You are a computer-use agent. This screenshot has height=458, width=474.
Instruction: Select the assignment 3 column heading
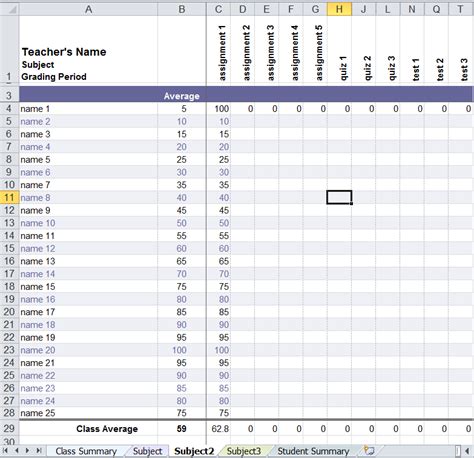(x=271, y=53)
